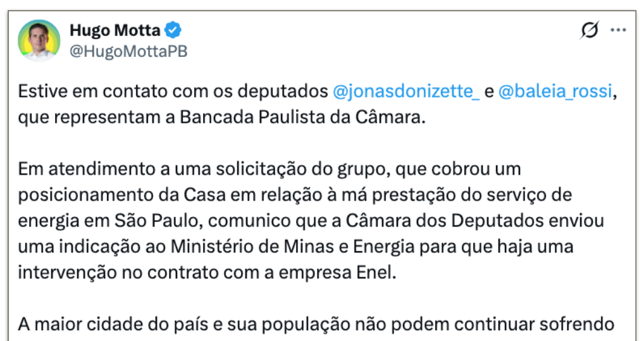Image resolution: width=644 pixels, height=341 pixels.
Task: Open the Hugo Motta display name link
Action: 115,30
